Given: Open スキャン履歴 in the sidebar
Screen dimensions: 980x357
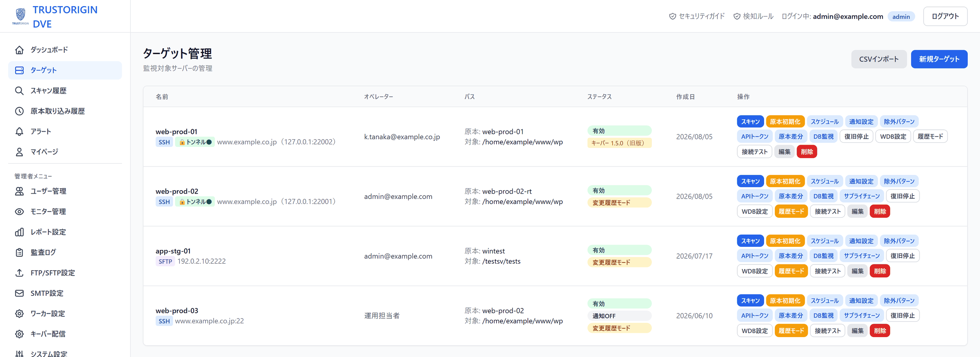Looking at the screenshot, I should [65, 91].
